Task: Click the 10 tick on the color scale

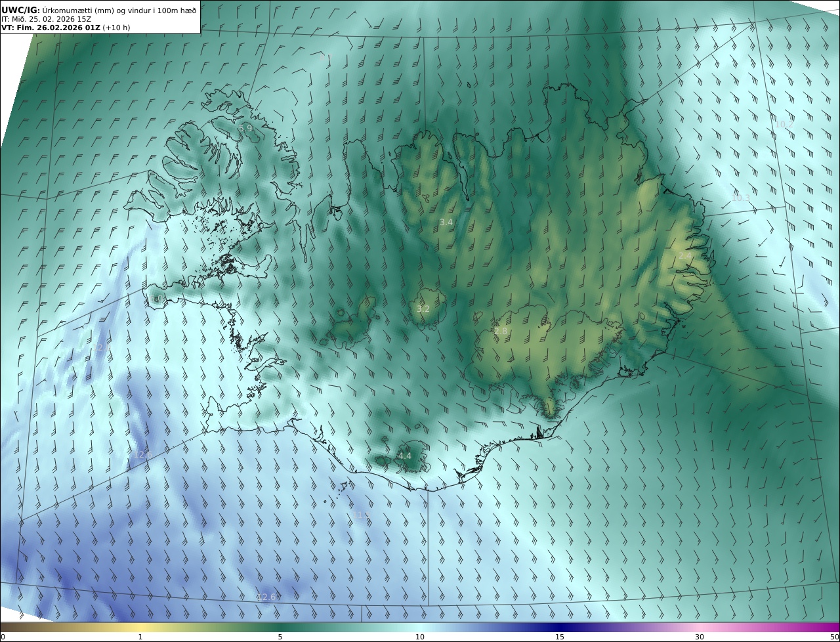Action: [x=420, y=637]
